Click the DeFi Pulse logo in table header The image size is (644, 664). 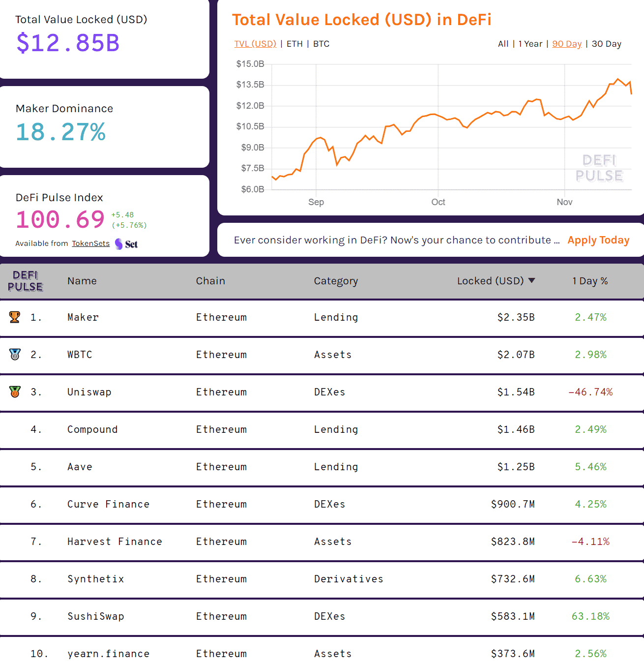26,281
